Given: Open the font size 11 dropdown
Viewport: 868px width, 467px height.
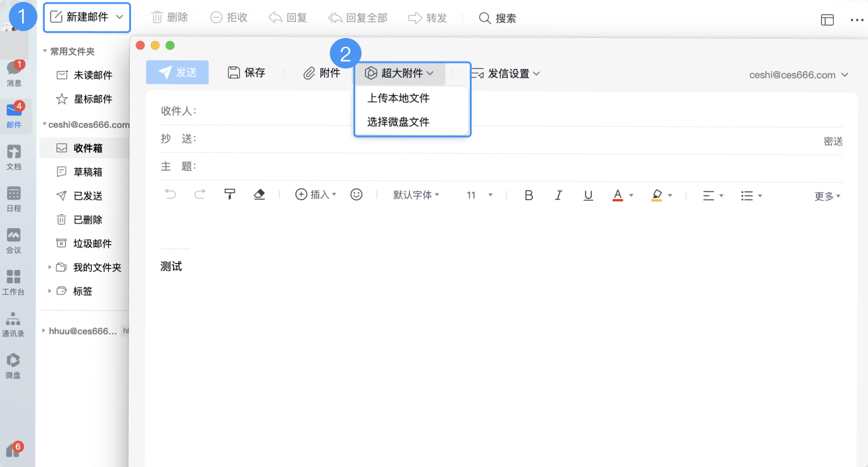Looking at the screenshot, I should click(479, 195).
